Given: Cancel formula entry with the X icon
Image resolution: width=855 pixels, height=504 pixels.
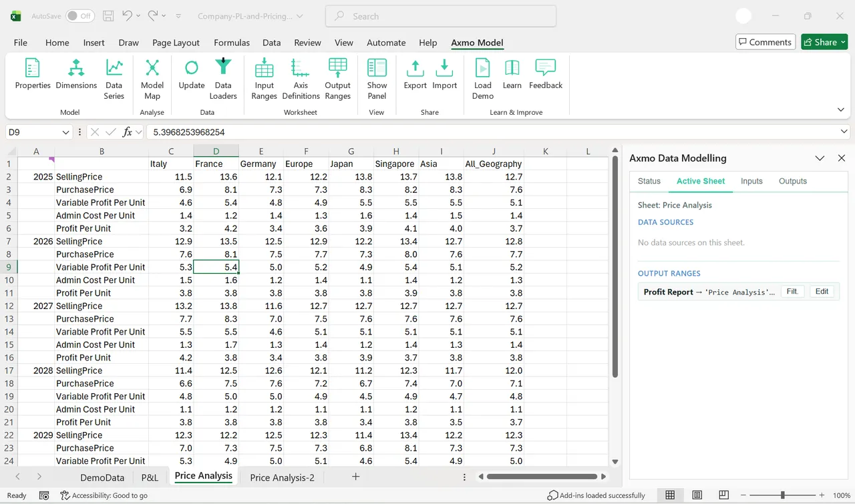Looking at the screenshot, I should (95, 132).
